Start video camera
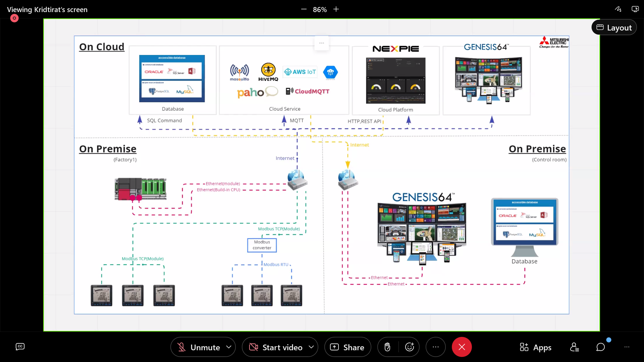 [276, 347]
